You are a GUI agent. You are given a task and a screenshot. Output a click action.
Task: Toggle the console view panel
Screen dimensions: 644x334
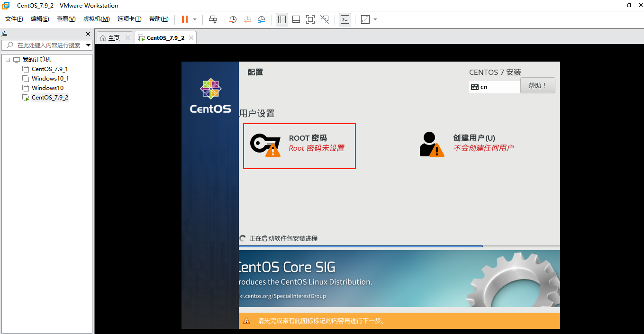click(x=345, y=19)
